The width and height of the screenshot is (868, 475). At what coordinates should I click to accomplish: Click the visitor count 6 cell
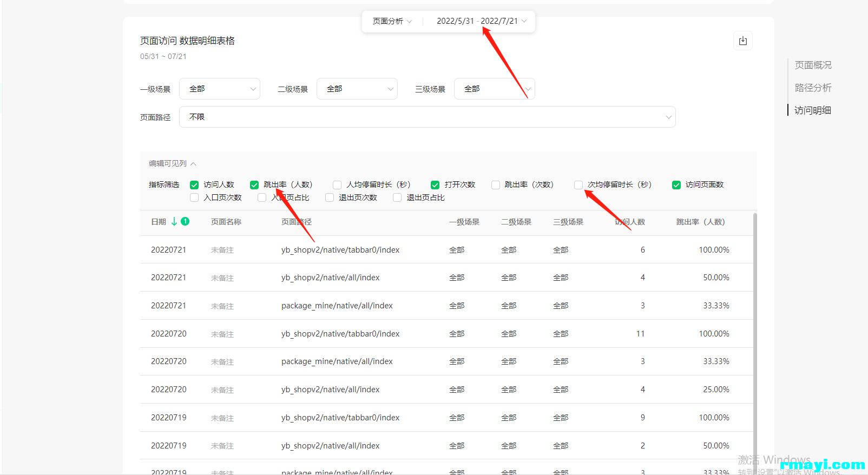643,250
